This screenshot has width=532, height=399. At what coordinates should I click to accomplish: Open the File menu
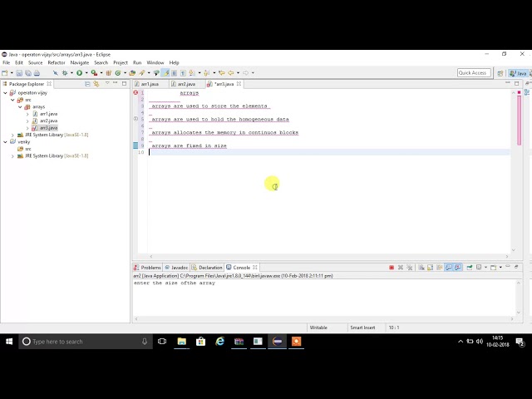(x=6, y=63)
